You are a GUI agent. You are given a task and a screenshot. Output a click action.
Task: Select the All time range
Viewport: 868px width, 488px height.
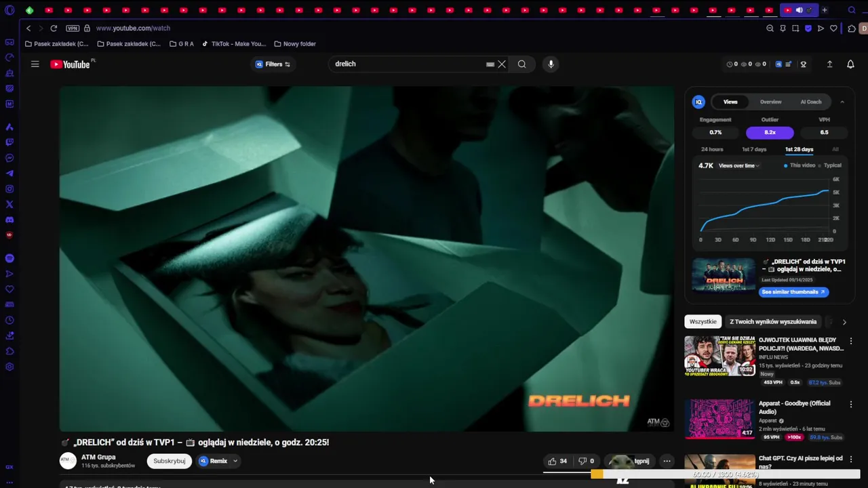pos(835,149)
